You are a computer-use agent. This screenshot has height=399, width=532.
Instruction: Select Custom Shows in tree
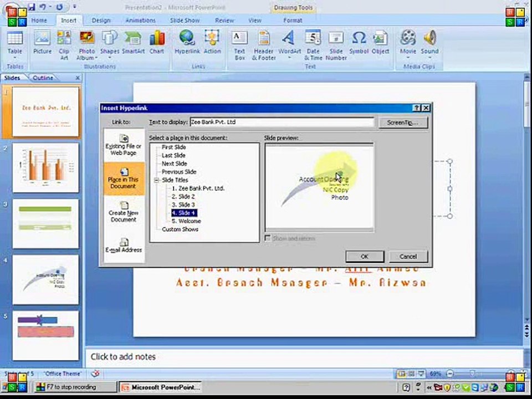point(180,229)
